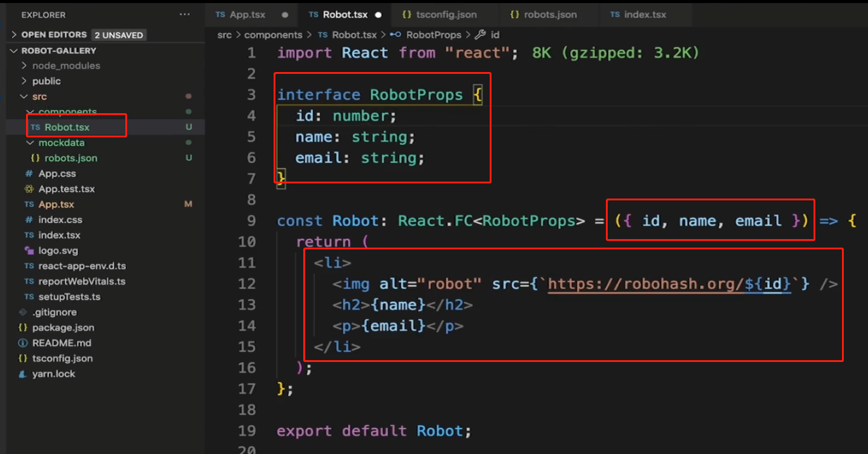Open tsconfig.json in the file tree
This screenshot has height=454, width=868.
62,358
